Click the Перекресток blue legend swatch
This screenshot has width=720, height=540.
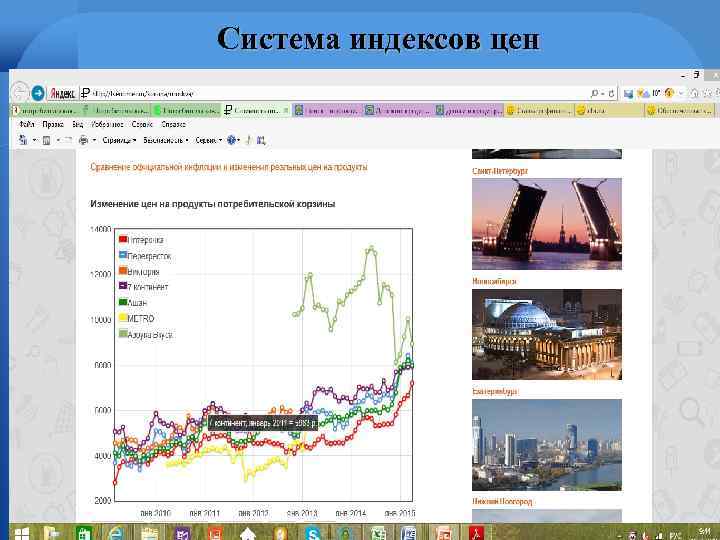[x=123, y=254]
